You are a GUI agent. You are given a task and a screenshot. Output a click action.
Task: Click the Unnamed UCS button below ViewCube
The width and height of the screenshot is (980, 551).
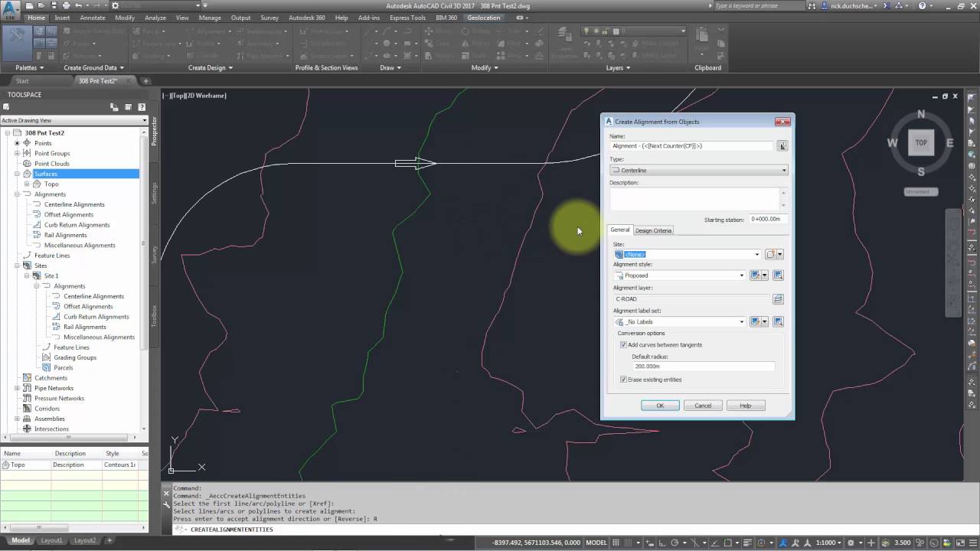(x=921, y=191)
